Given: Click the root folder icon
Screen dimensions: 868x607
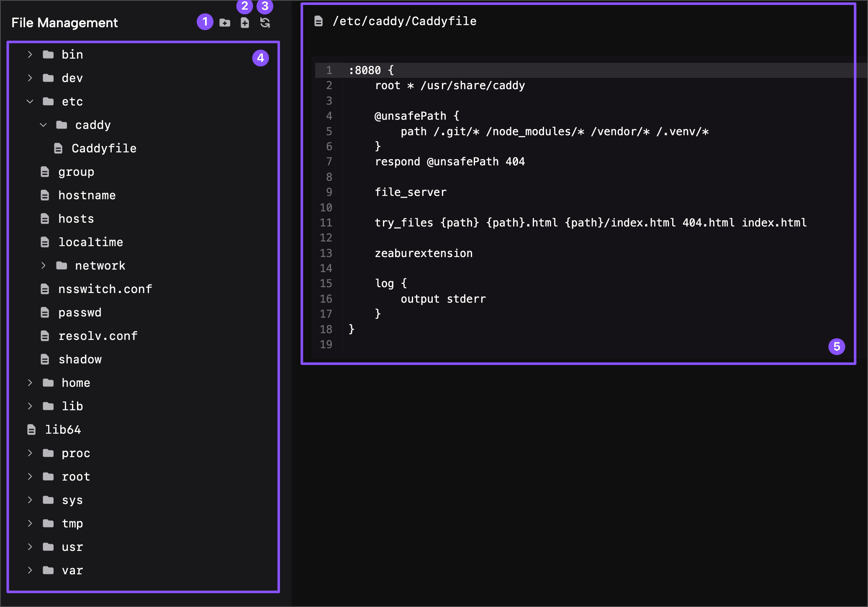Looking at the screenshot, I should click(x=48, y=476).
